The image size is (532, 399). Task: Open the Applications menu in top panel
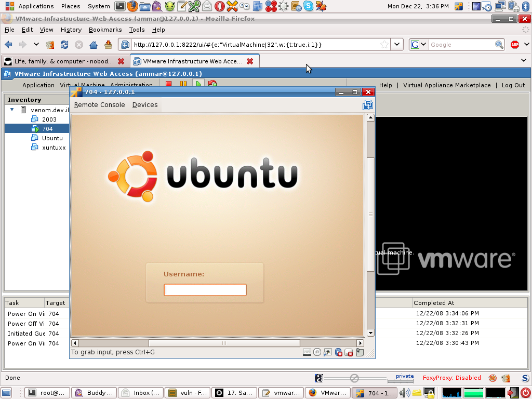[x=36, y=6]
